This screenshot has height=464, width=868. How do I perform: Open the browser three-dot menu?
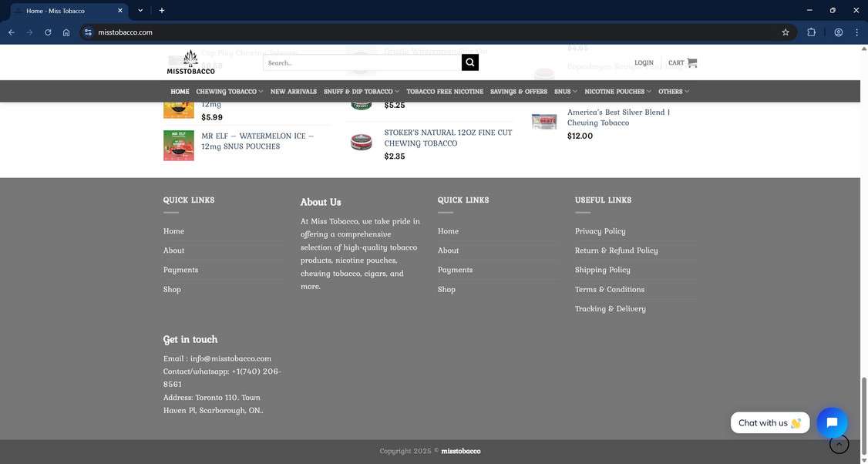tap(857, 32)
